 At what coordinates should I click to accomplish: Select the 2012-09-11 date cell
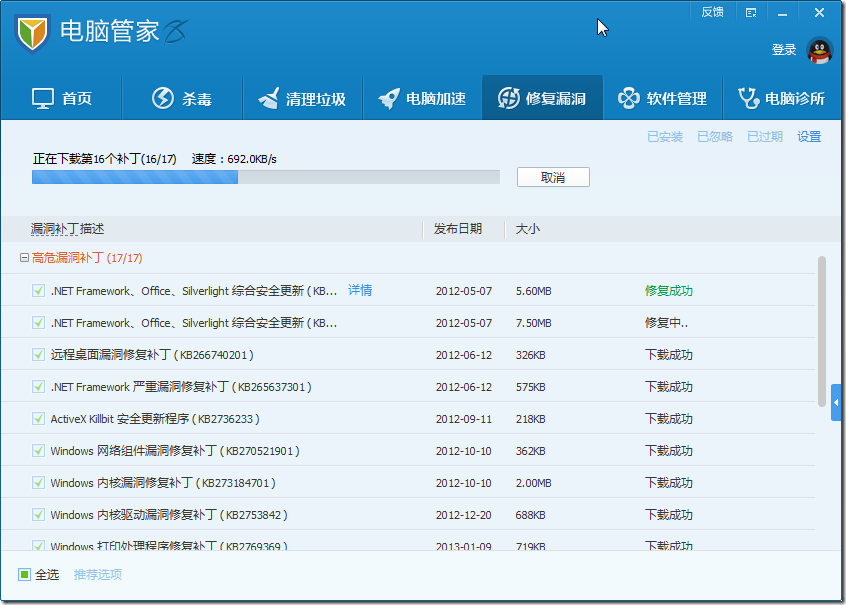(x=463, y=419)
